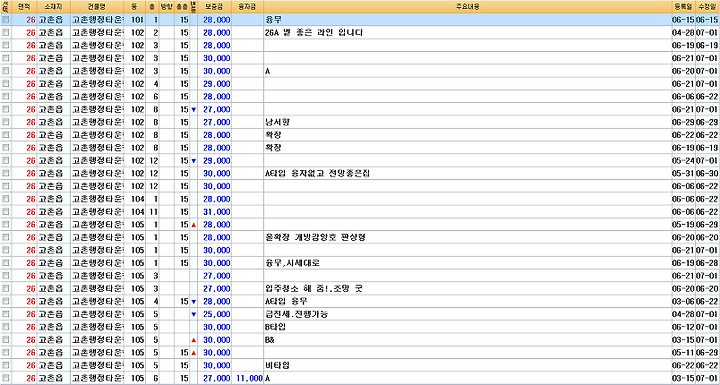This screenshot has height=385, width=720.
Task: Sort by the 면적 column header
Action: (x=24, y=7)
